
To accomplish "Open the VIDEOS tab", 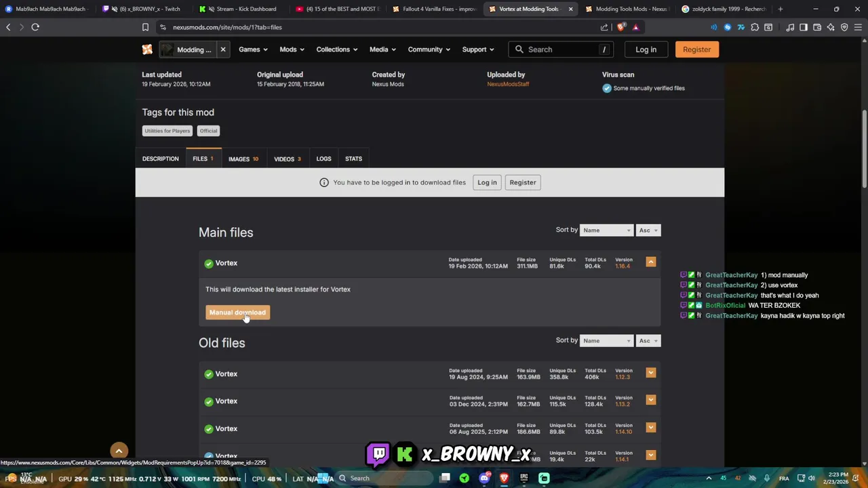I will click(288, 159).
